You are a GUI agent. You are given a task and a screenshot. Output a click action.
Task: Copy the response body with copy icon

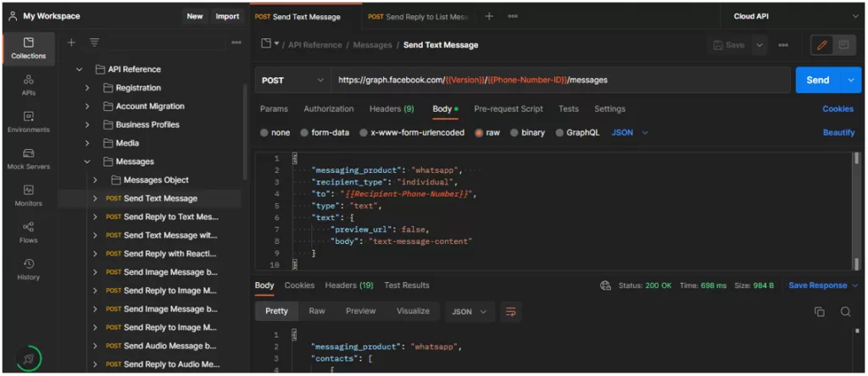[x=820, y=312]
